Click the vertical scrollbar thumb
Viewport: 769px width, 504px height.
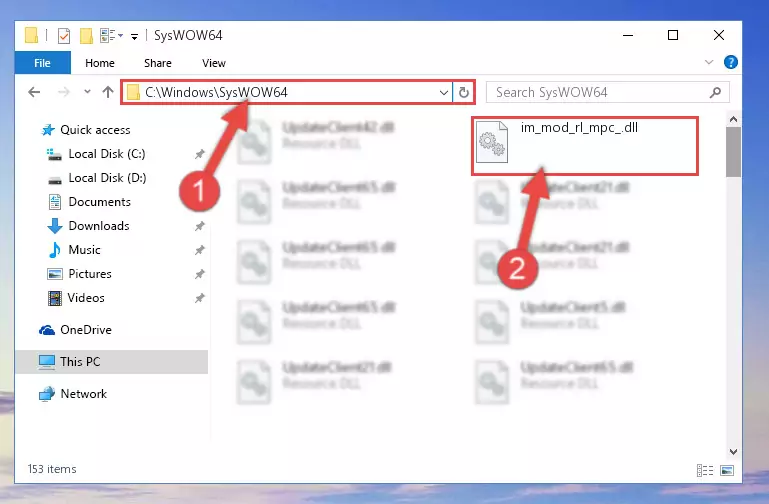coord(733,152)
